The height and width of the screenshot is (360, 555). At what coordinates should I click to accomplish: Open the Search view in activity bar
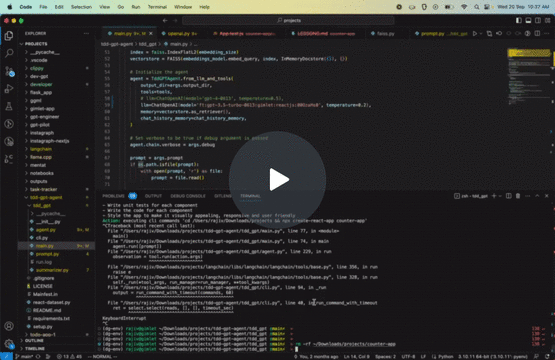pos(9,53)
